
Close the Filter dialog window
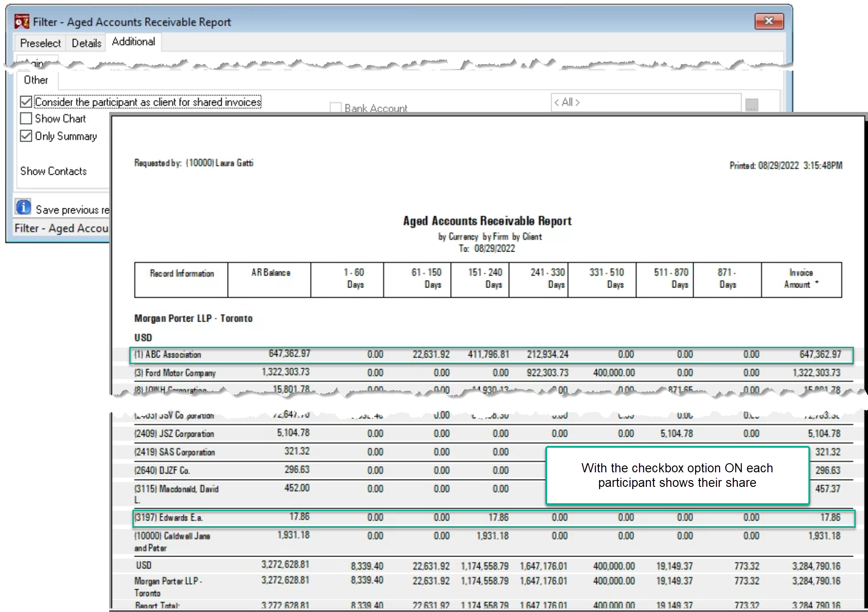point(769,21)
